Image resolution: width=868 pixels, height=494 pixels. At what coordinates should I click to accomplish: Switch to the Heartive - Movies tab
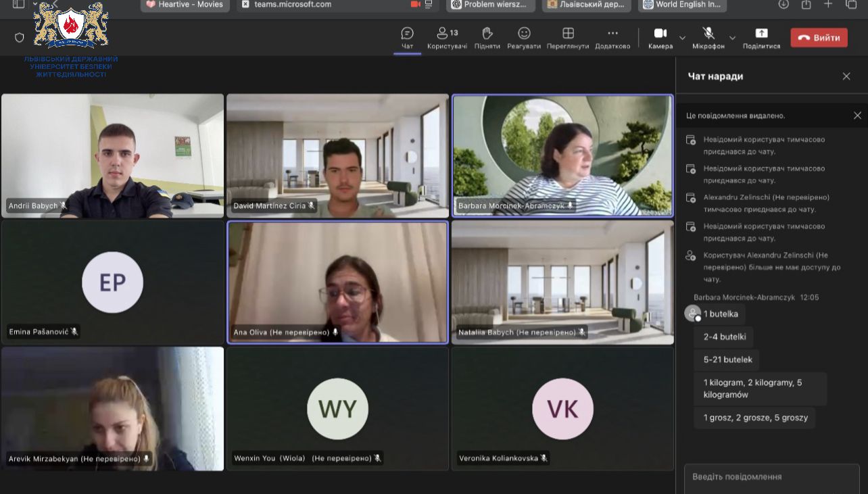185,5
